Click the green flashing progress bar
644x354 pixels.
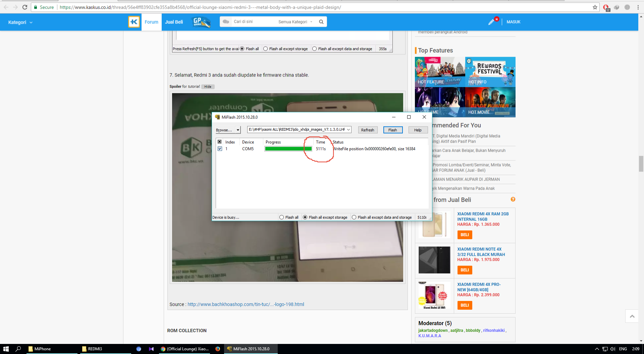tap(288, 149)
